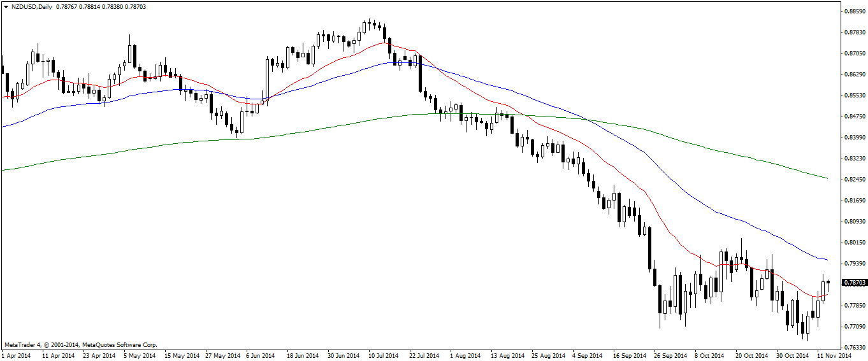
Task: Click the 0.76330 price scale label
Action: tap(853, 347)
